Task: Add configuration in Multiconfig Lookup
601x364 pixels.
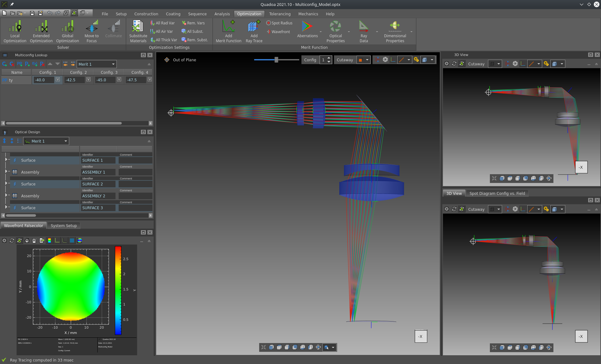Action: (4, 64)
